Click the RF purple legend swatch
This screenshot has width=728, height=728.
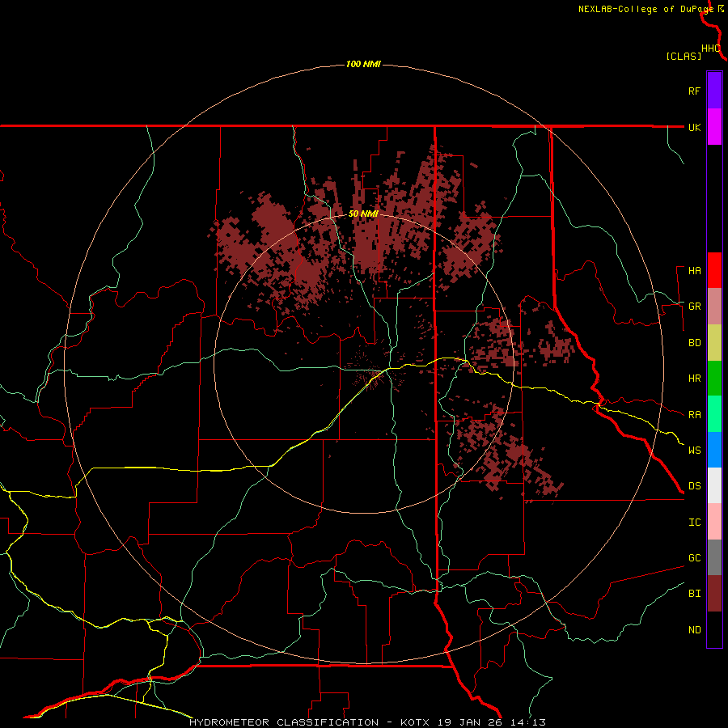pos(714,91)
